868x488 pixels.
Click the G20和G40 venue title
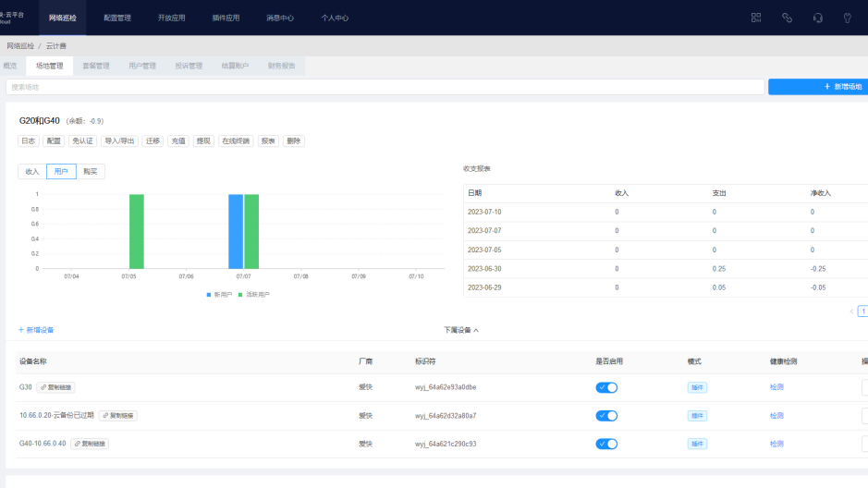40,121
